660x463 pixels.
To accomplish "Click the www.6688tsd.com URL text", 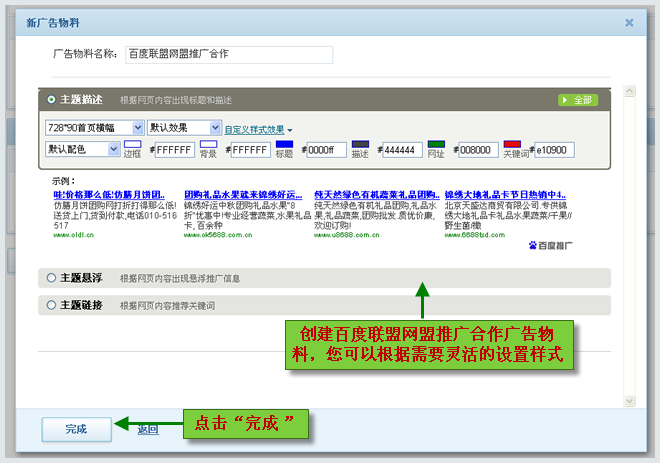I will (475, 235).
